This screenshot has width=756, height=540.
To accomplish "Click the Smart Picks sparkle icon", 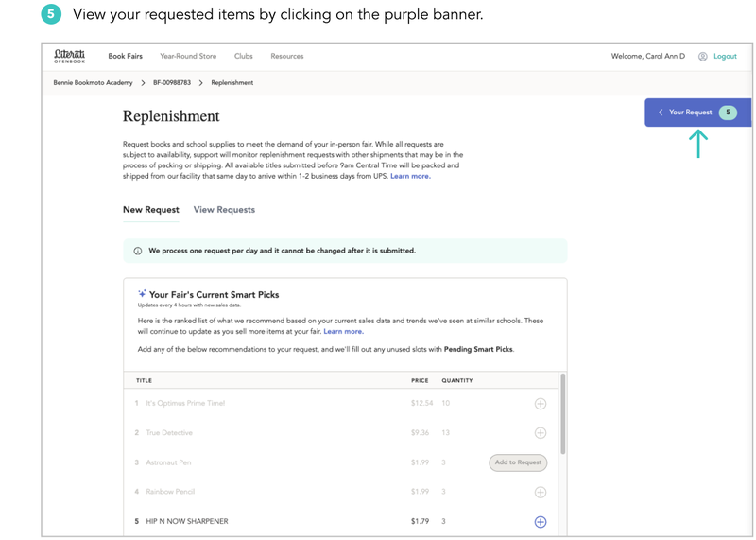I will [x=142, y=294].
